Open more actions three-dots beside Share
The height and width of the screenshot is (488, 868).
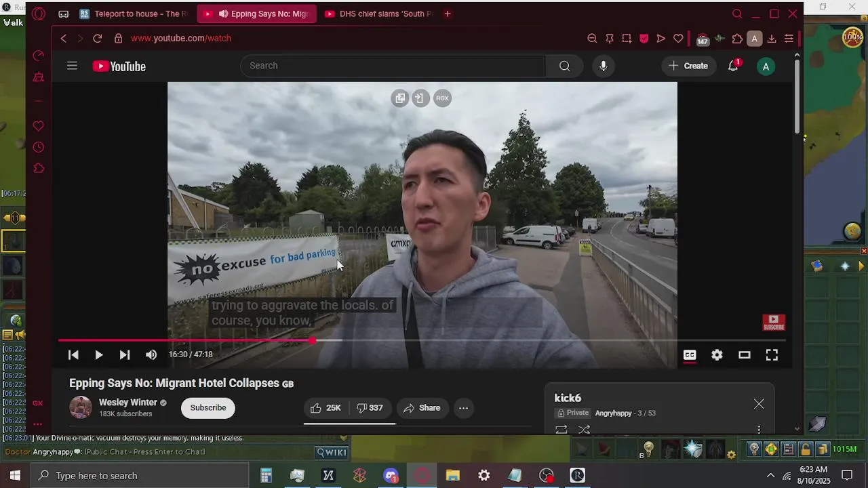click(464, 408)
